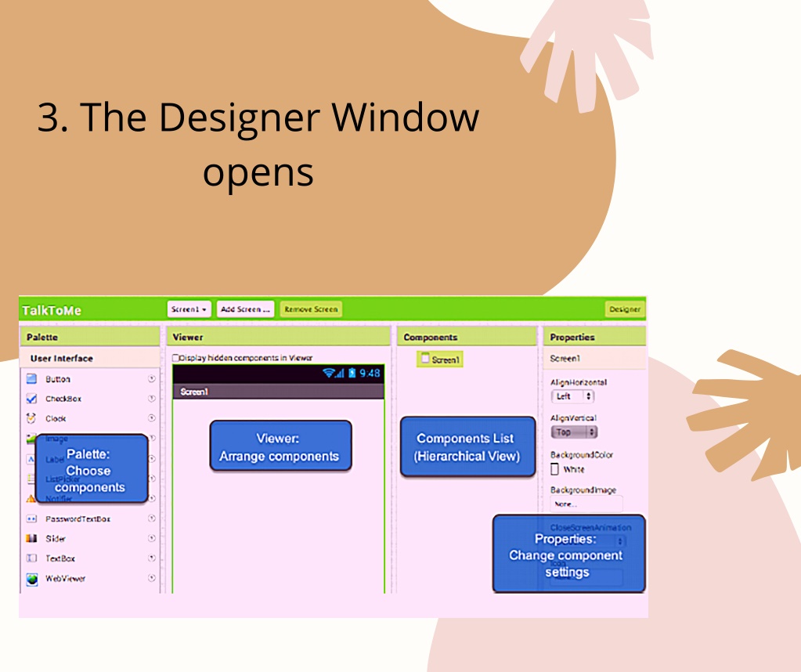Click the Button label in Palette
The width and height of the screenshot is (801, 672).
tap(58, 379)
